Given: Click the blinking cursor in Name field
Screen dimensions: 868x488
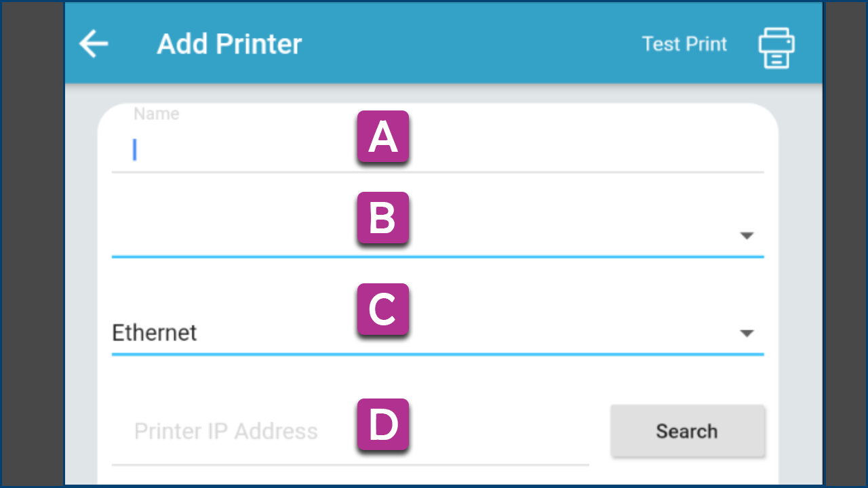Looking at the screenshot, I should [x=135, y=150].
